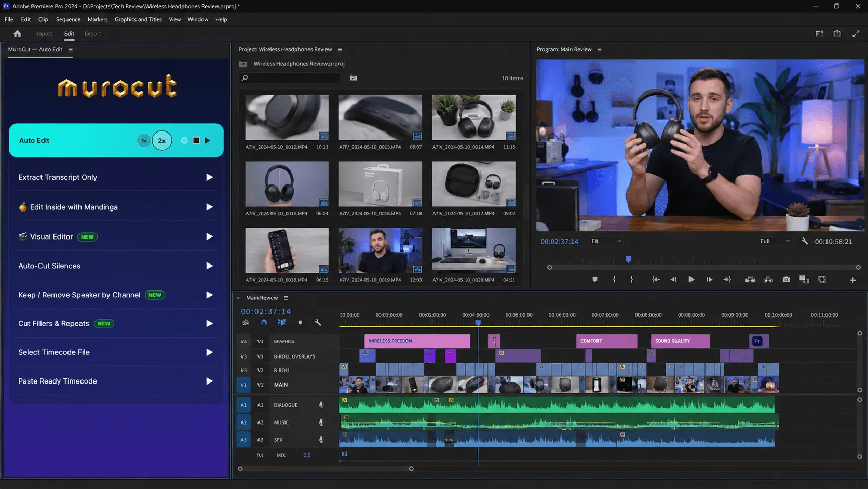
Task: Open the Find bin icon beside the search field
Action: (354, 78)
